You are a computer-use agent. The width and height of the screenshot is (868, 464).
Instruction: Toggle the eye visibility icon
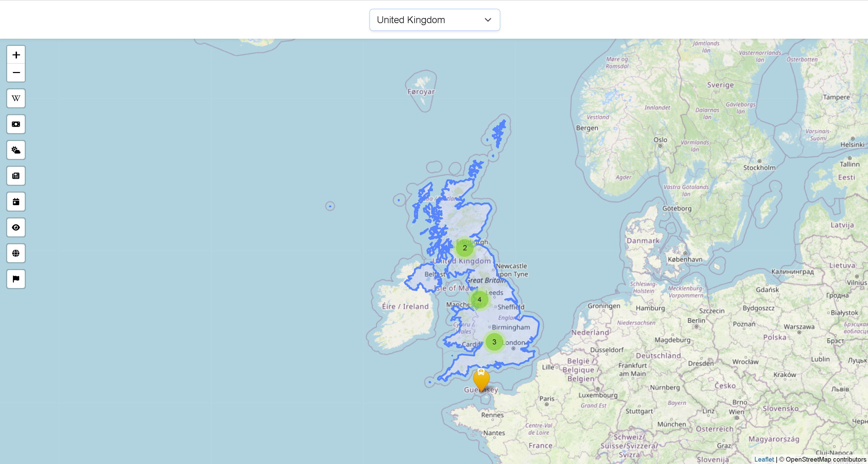click(16, 227)
